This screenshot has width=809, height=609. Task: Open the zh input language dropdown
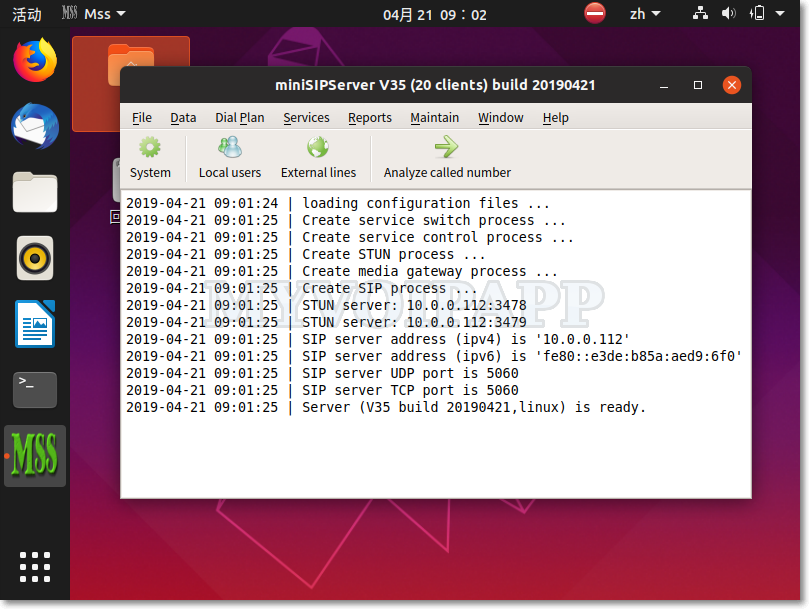[644, 14]
